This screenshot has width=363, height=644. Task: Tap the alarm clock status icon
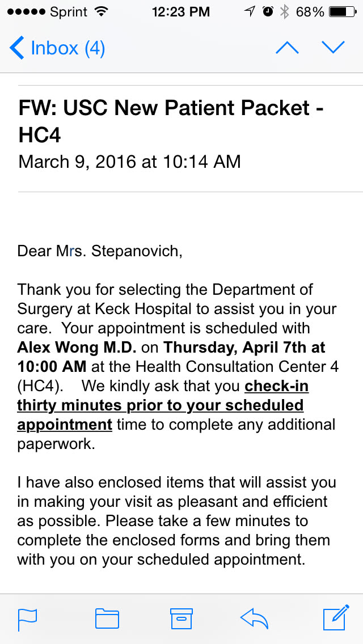268,12
